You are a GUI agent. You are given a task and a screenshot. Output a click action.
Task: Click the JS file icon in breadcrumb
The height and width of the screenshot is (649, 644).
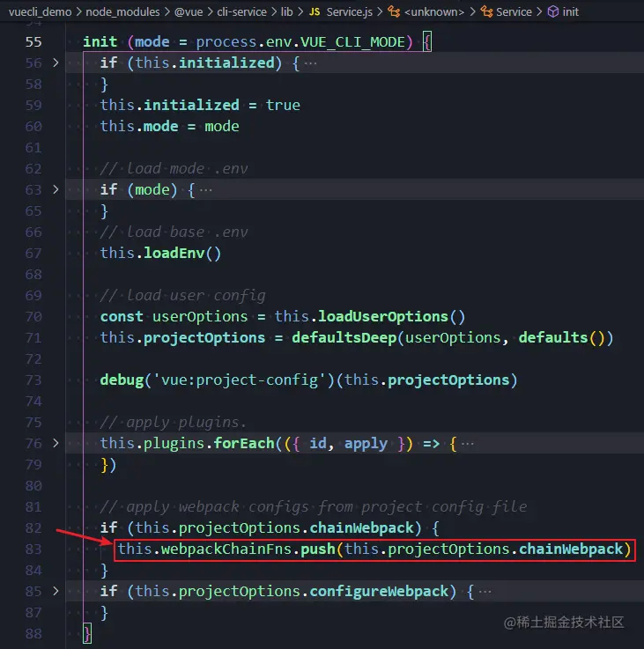(x=315, y=12)
